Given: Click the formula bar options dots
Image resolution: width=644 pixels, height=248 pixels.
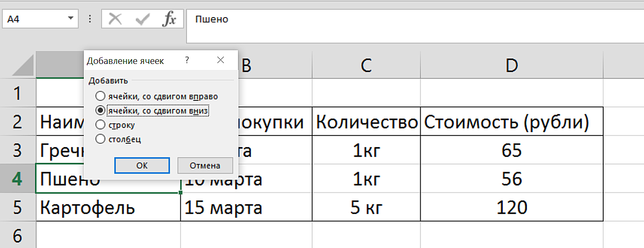Looking at the screenshot, I should pos(90,19).
